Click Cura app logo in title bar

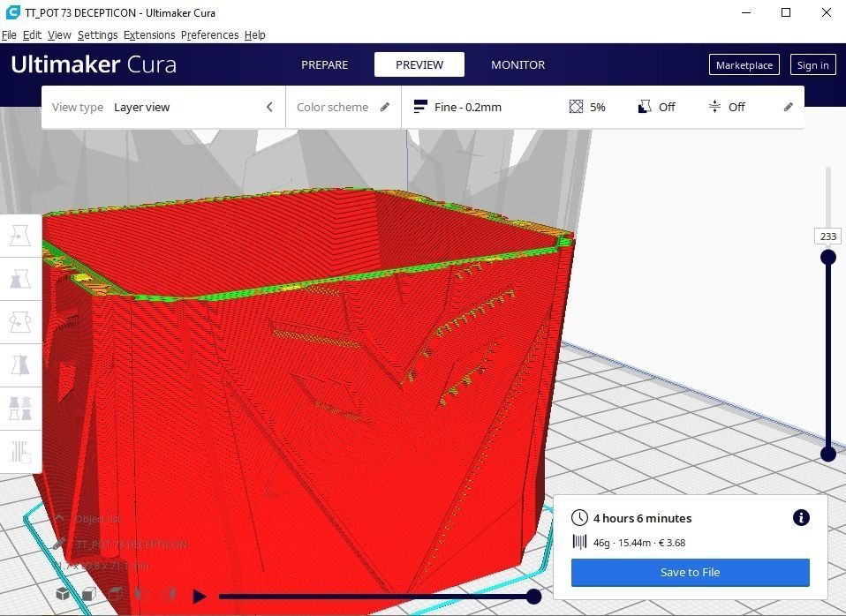[12, 11]
